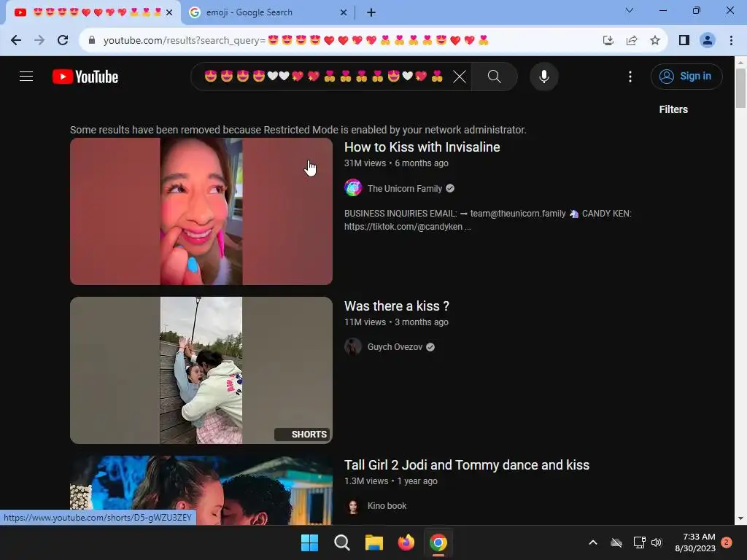Reload the current page
The image size is (747, 560).
coord(63,41)
